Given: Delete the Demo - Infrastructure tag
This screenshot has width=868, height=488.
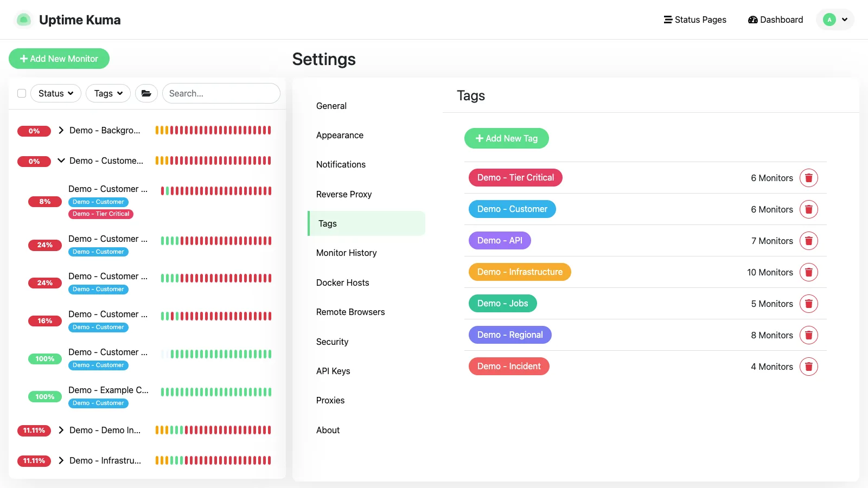Looking at the screenshot, I should point(808,272).
